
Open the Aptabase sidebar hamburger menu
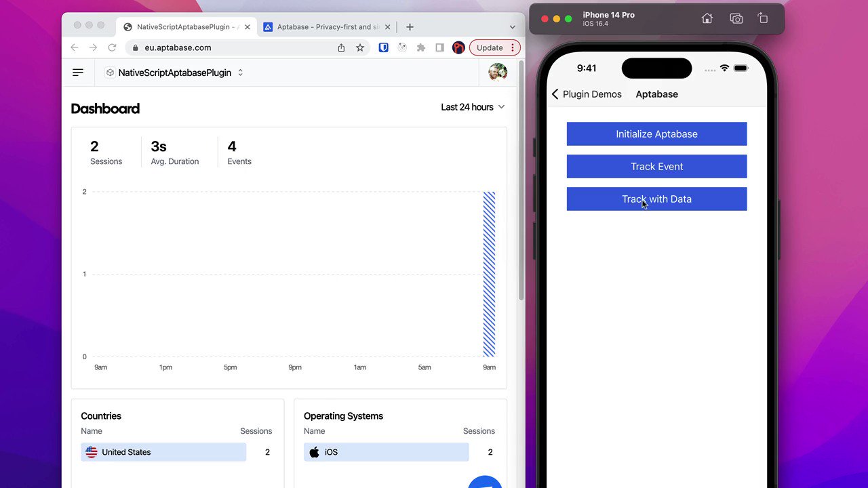(x=78, y=72)
